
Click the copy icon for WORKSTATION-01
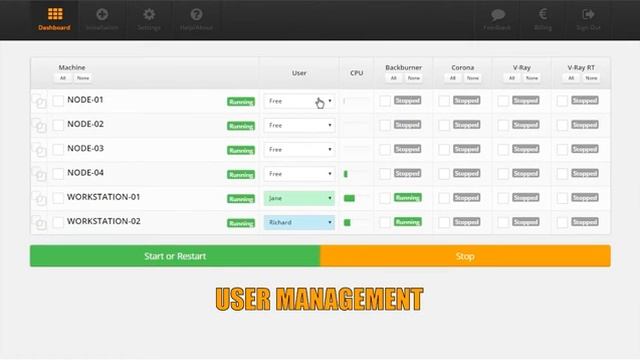click(x=40, y=198)
